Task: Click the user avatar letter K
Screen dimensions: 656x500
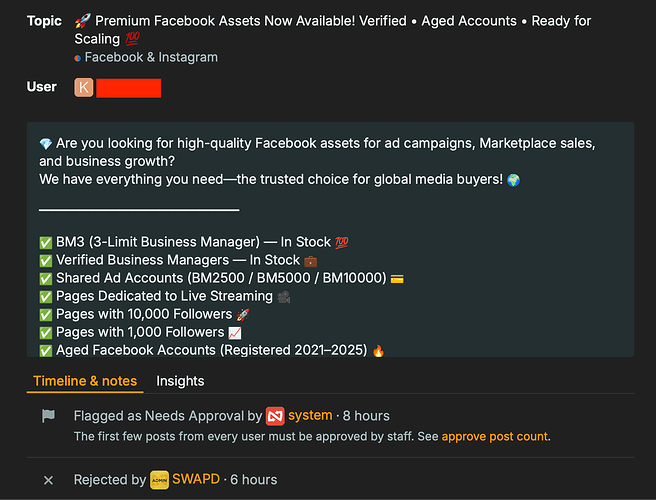Action: tap(84, 87)
